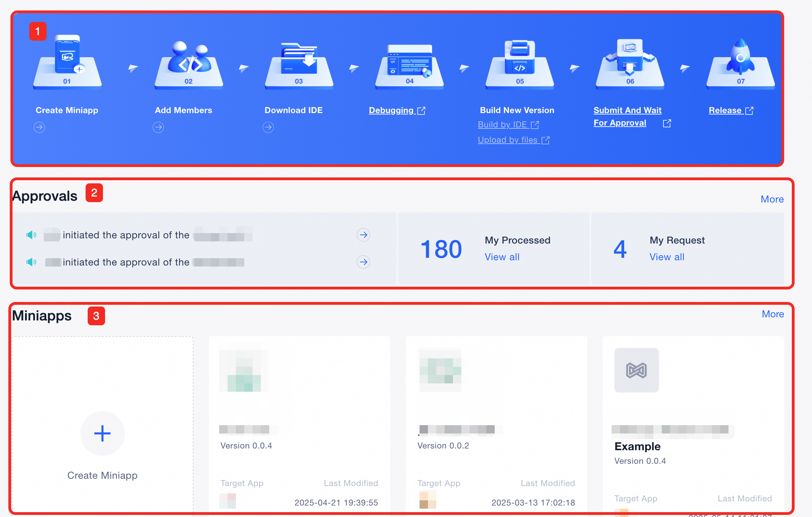Click the Example miniapp title
The image size is (812, 517).
[x=637, y=446]
